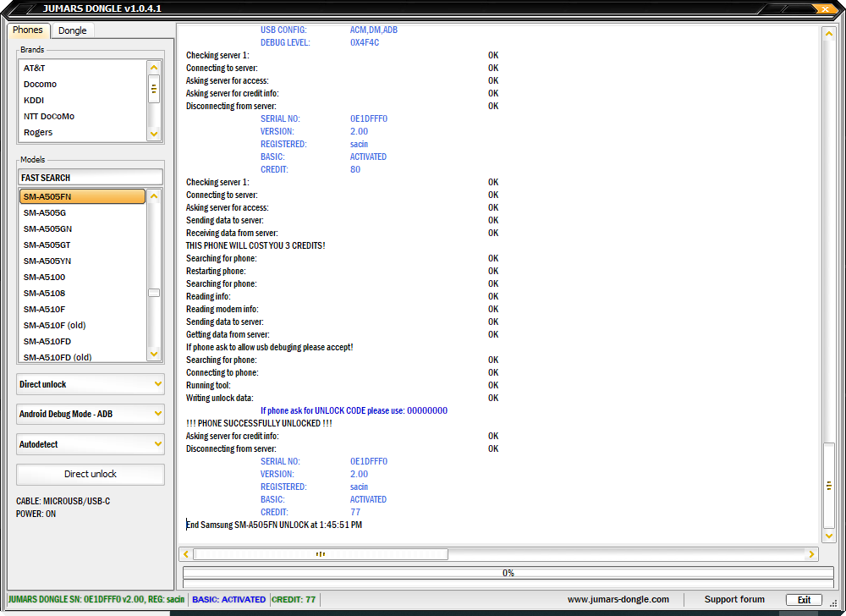This screenshot has height=616, width=846.
Task: Select model SM-A510F
Action: 82,310
